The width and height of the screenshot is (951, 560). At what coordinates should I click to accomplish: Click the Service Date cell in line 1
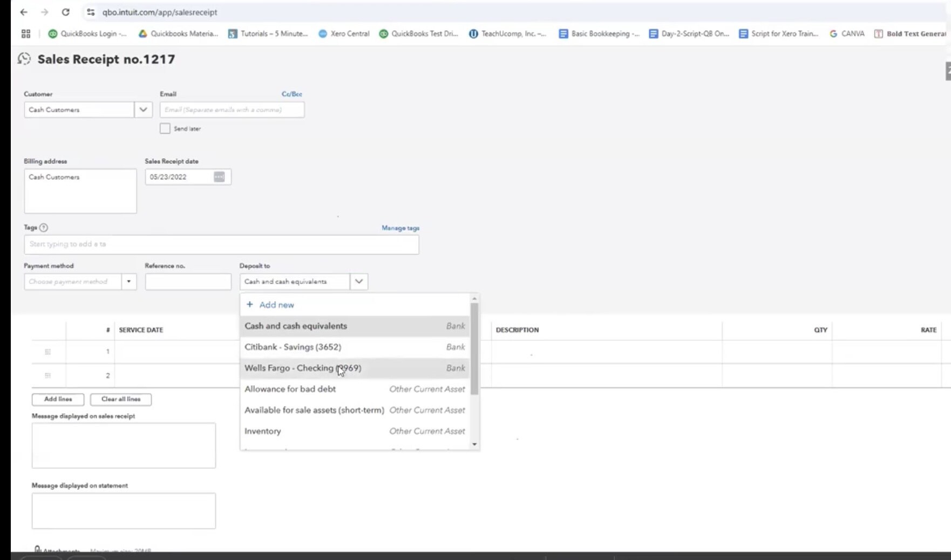point(176,352)
